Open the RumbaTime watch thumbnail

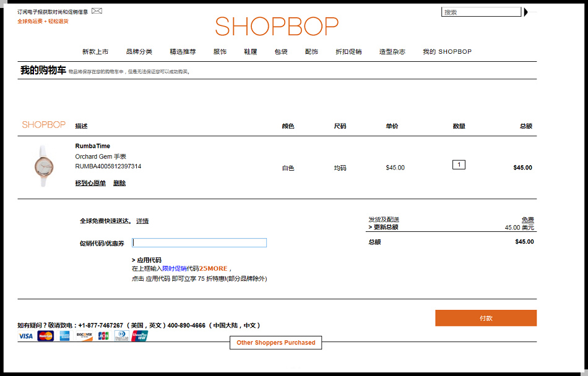[x=44, y=166]
